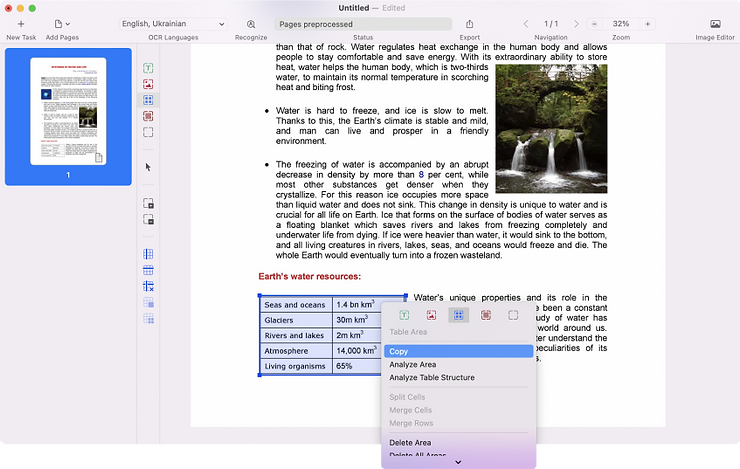The width and height of the screenshot is (740, 469).
Task: Add a vertical table separator tool
Action: tap(148, 254)
